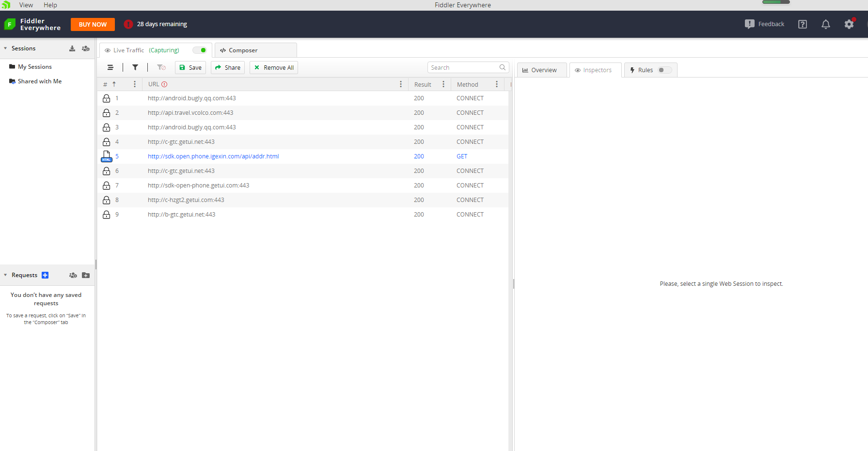The height and width of the screenshot is (451, 868).
Task: Open the View menu
Action: coord(26,5)
